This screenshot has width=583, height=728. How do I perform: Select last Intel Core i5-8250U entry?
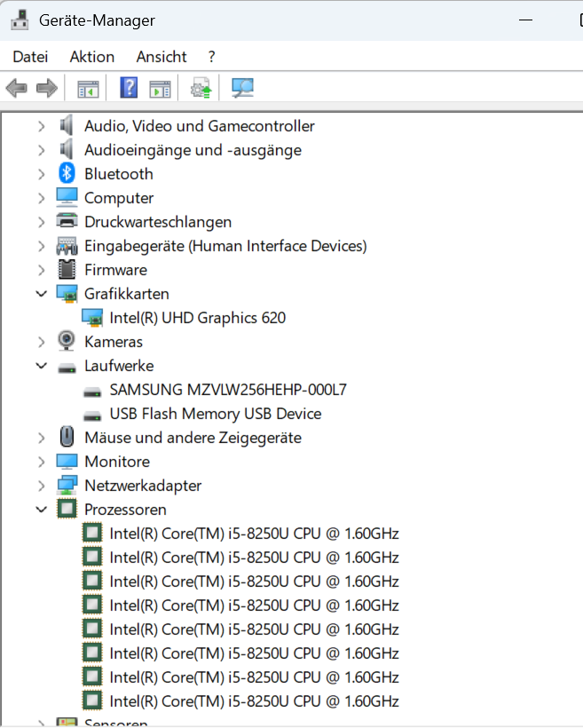pos(254,701)
